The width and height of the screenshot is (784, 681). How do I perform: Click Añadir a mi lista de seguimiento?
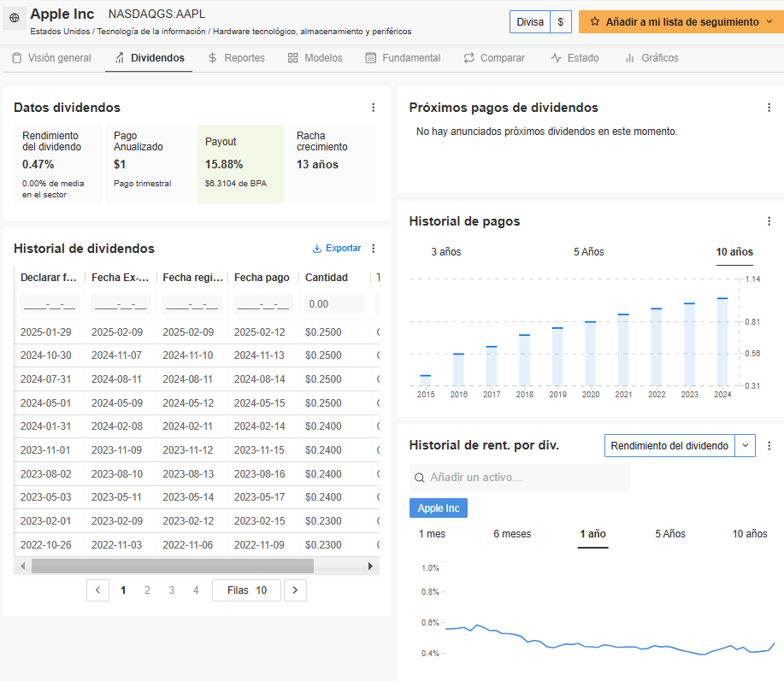tap(682, 22)
